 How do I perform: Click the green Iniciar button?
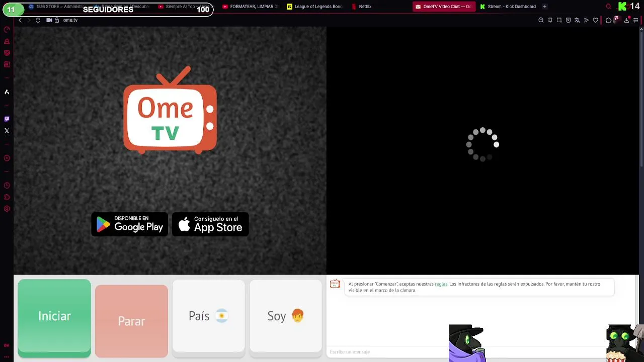(54, 318)
